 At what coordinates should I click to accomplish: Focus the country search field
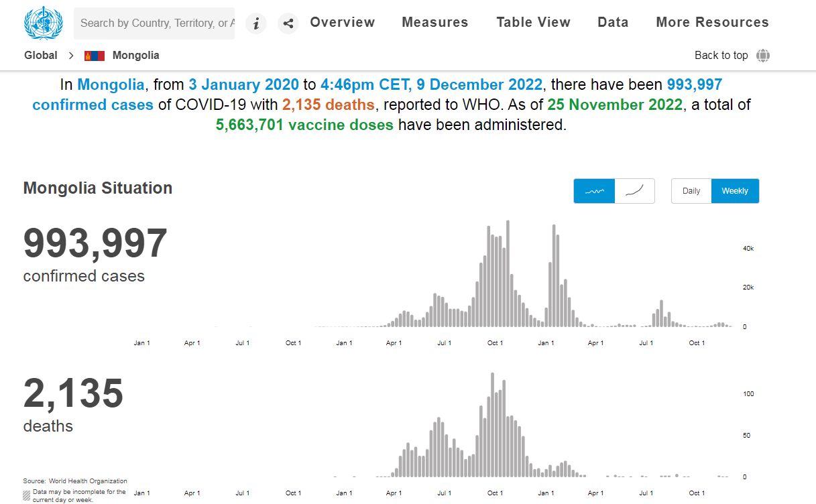pyautogui.click(x=154, y=23)
